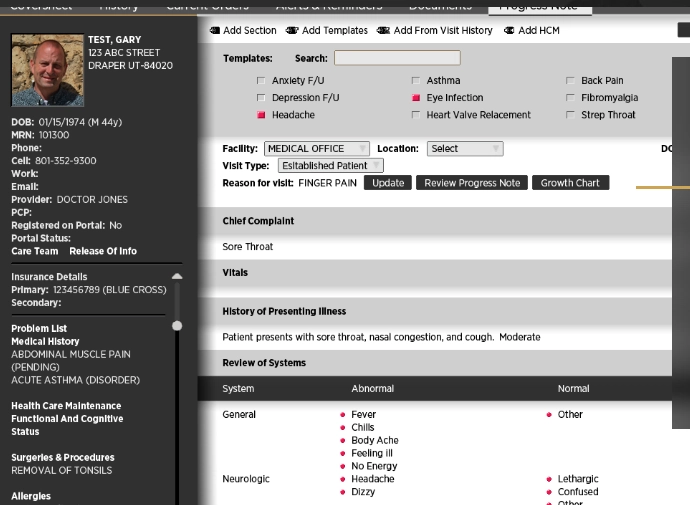Open the Care Team link
The width and height of the screenshot is (690, 505).
[x=35, y=251]
